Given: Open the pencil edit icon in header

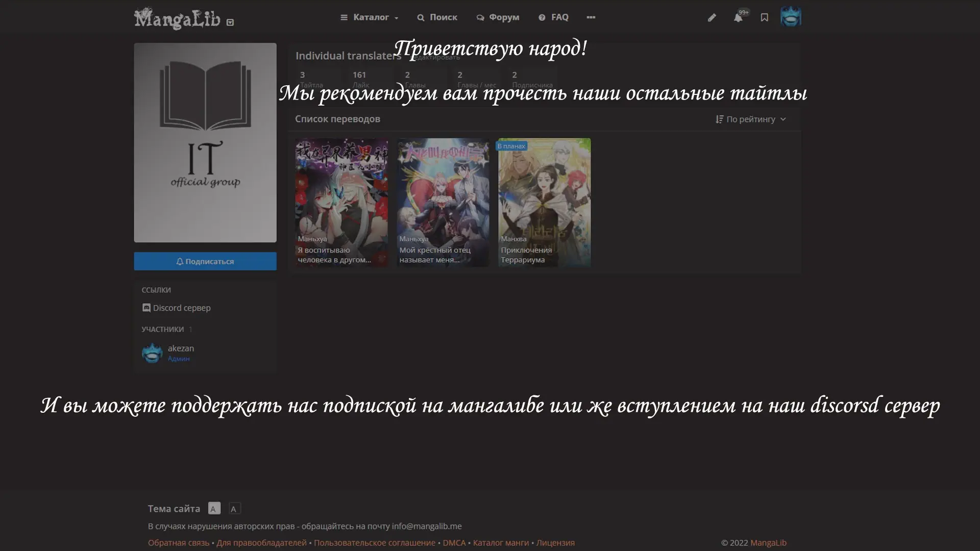Looking at the screenshot, I should [x=712, y=18].
